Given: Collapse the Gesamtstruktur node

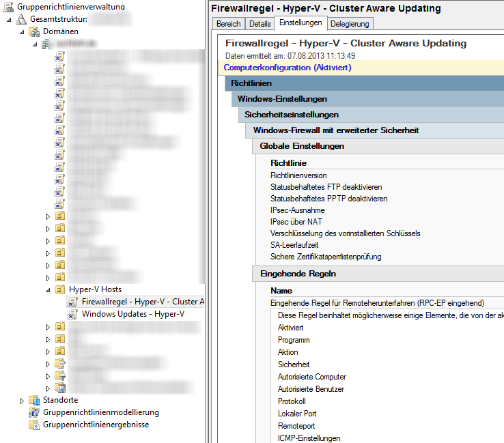Looking at the screenshot, I should (x=9, y=20).
